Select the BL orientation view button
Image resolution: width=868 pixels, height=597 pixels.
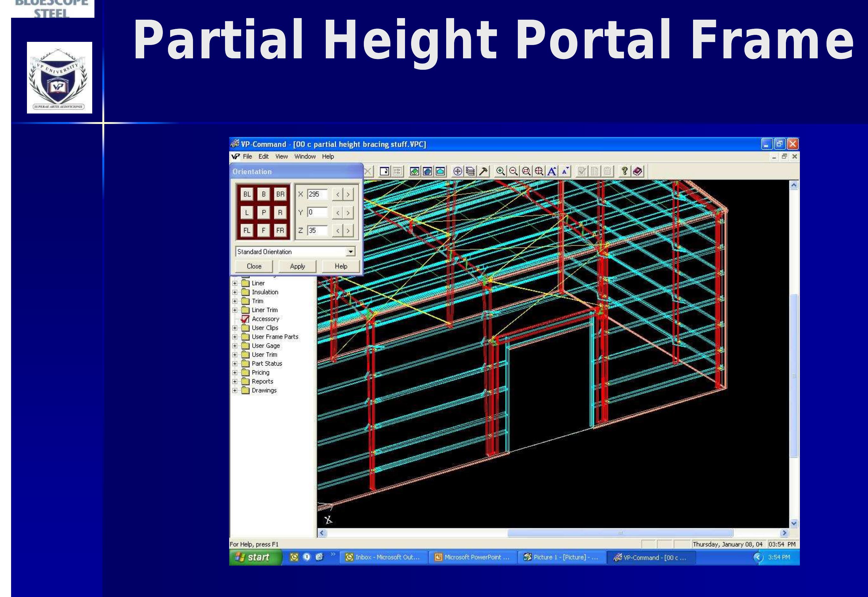[247, 194]
